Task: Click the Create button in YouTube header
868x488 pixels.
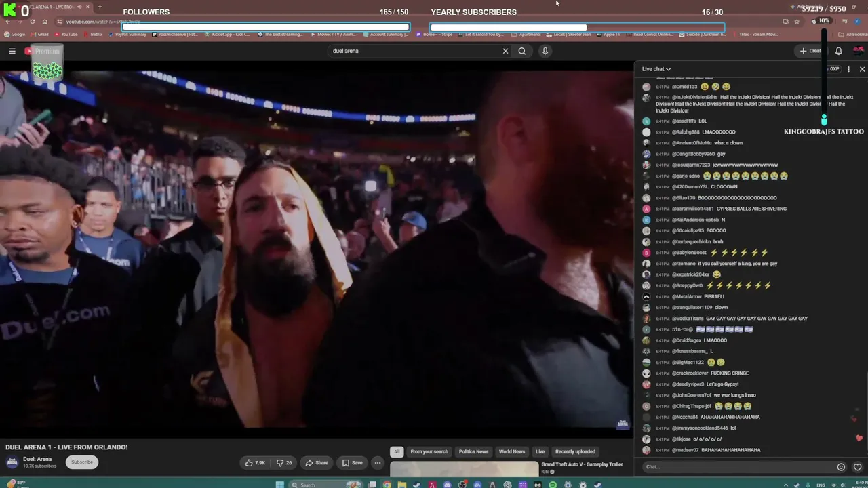Action: (811, 51)
